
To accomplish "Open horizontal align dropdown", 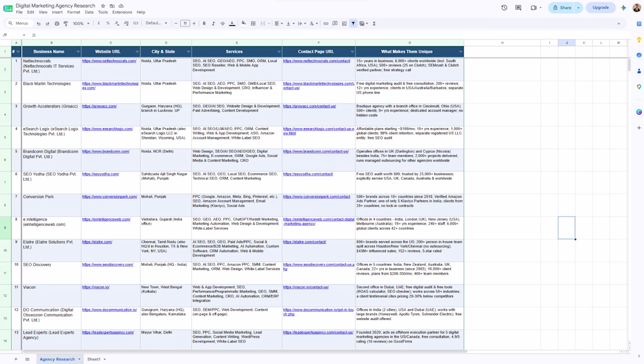I will tap(278, 23).
